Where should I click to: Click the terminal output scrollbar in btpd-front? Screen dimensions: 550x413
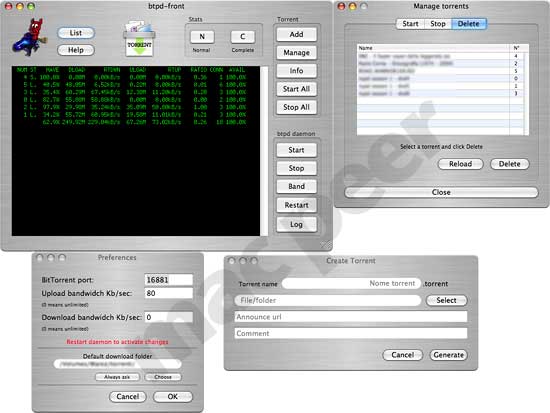tap(264, 151)
